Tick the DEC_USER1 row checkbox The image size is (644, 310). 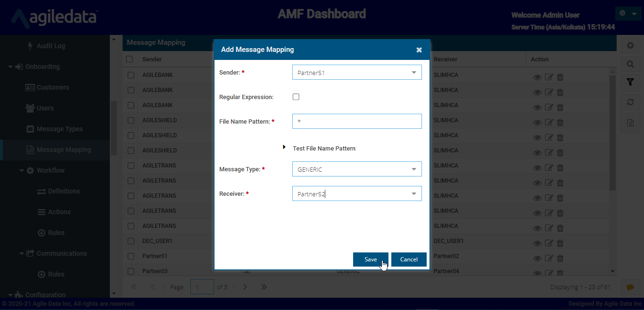(x=131, y=241)
